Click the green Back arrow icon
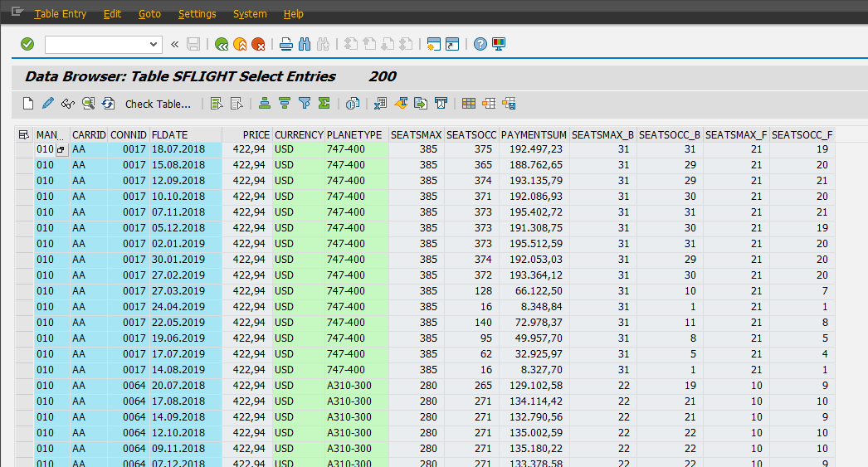The width and height of the screenshot is (868, 467). pos(222,44)
